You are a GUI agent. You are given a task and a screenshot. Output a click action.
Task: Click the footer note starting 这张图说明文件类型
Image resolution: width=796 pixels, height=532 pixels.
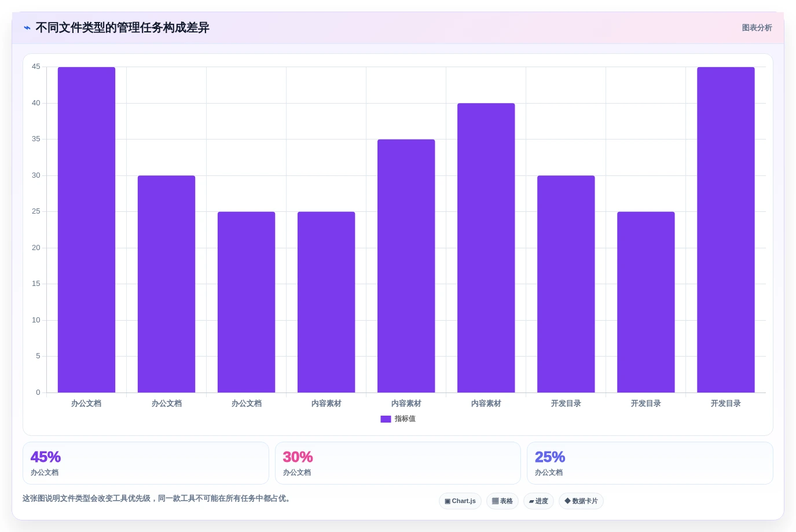156,498
